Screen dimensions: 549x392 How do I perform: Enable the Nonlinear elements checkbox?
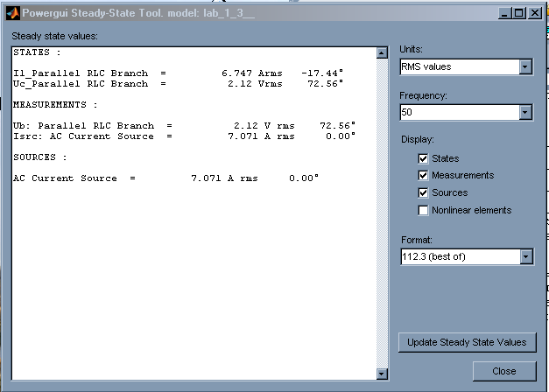click(423, 210)
